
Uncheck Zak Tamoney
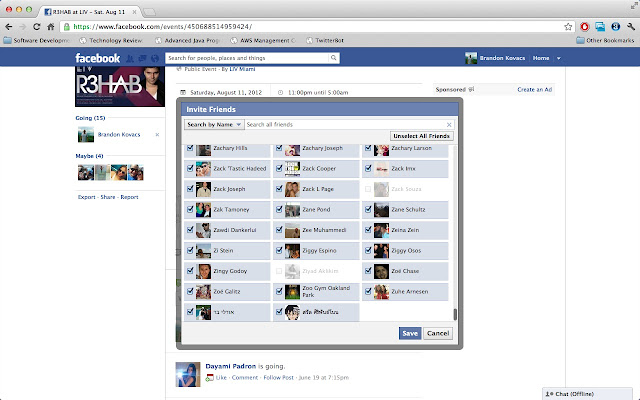[190, 209]
